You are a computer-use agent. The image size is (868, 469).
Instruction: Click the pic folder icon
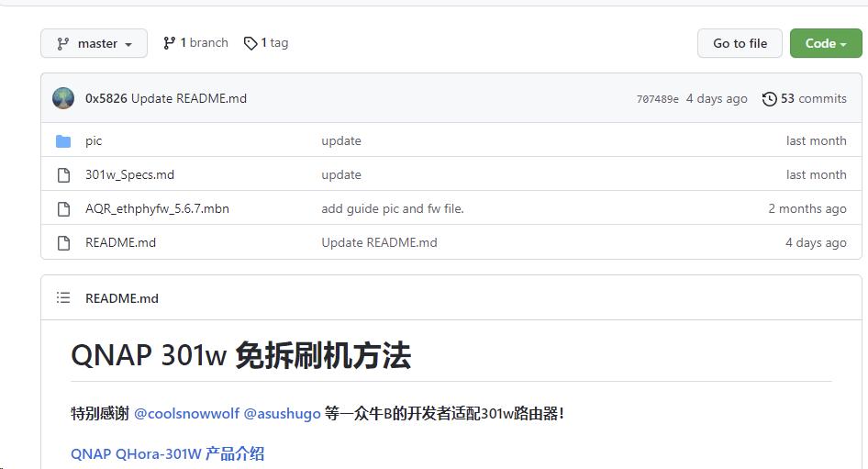[x=63, y=141]
